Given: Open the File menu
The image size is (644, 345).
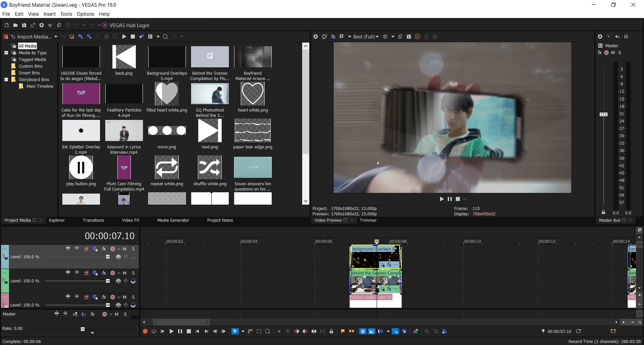Looking at the screenshot, I should [6, 14].
